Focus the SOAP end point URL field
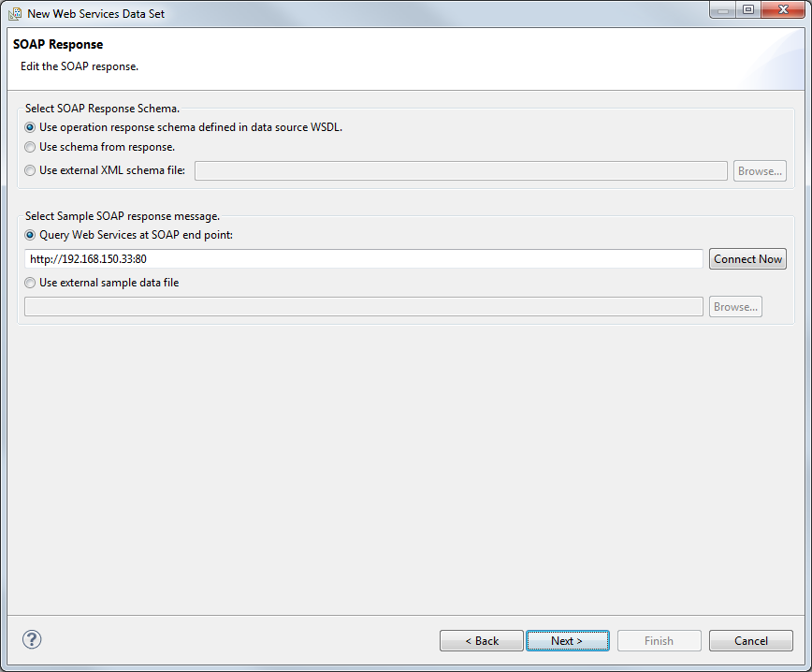The image size is (812, 672). click(364, 259)
